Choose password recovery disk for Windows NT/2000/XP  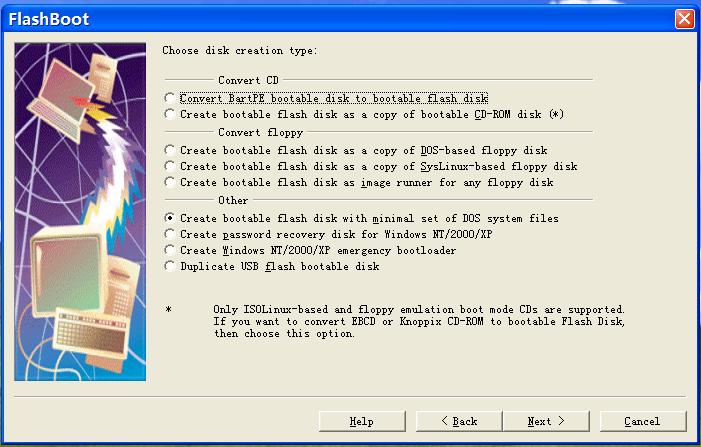(x=170, y=235)
